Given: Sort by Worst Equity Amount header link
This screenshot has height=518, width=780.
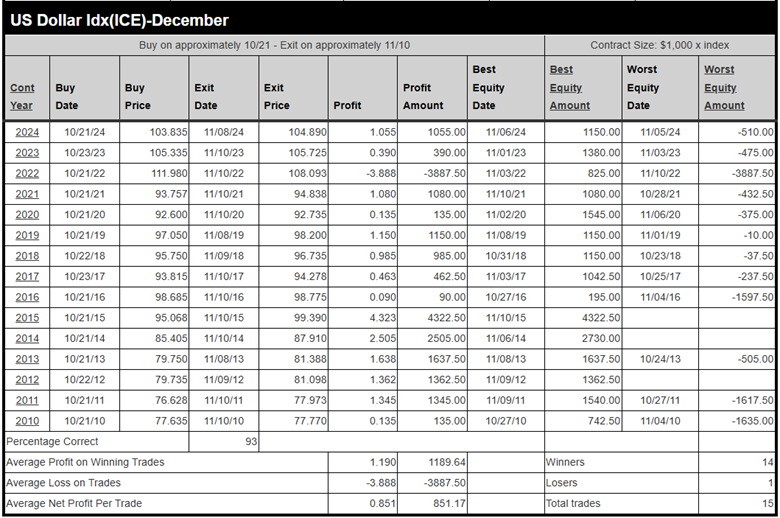Looking at the screenshot, I should 724,88.
